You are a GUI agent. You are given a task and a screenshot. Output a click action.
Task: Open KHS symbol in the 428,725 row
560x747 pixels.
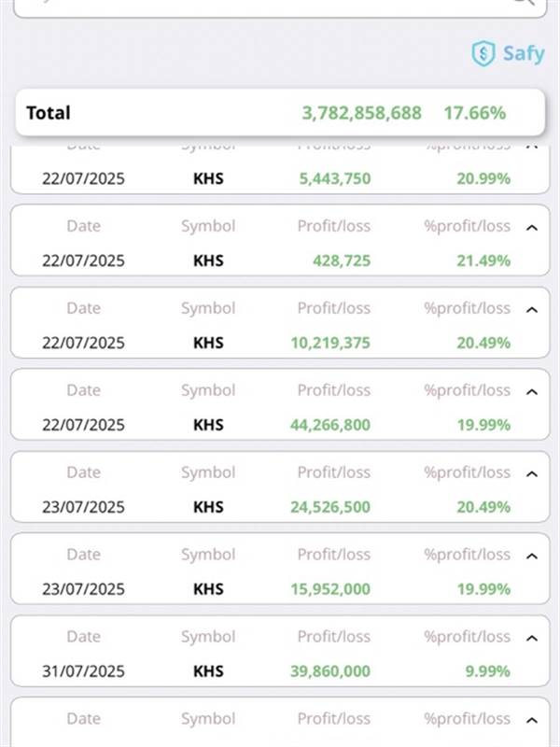point(208,261)
